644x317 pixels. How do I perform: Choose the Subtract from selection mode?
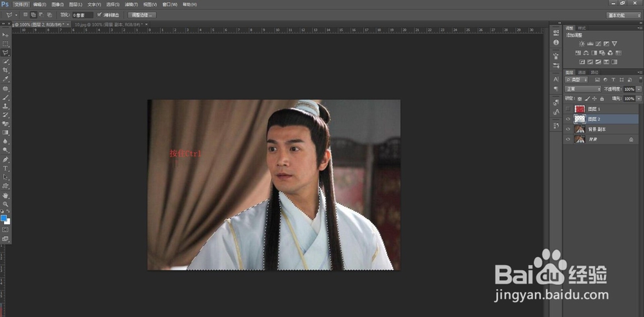coord(41,15)
